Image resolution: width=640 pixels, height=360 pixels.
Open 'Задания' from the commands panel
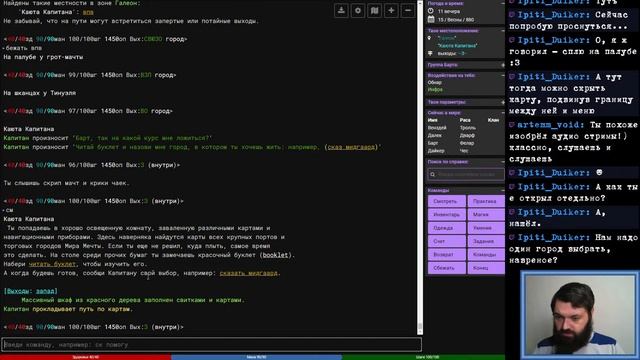[486, 241]
